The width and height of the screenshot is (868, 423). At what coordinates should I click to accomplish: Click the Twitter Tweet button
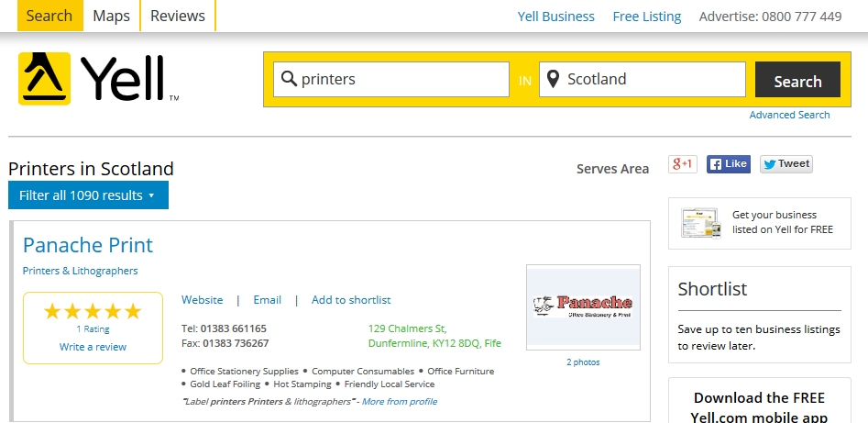[x=786, y=164]
